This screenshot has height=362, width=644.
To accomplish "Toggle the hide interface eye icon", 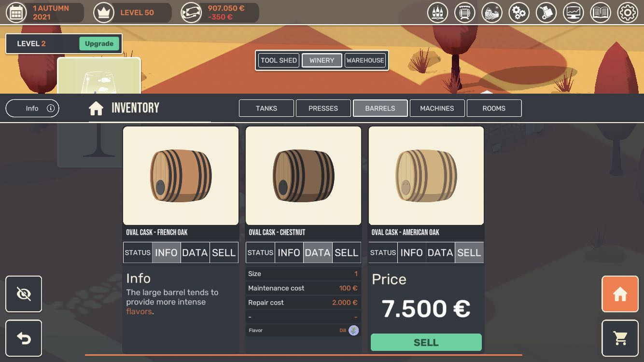I will 24,294.
